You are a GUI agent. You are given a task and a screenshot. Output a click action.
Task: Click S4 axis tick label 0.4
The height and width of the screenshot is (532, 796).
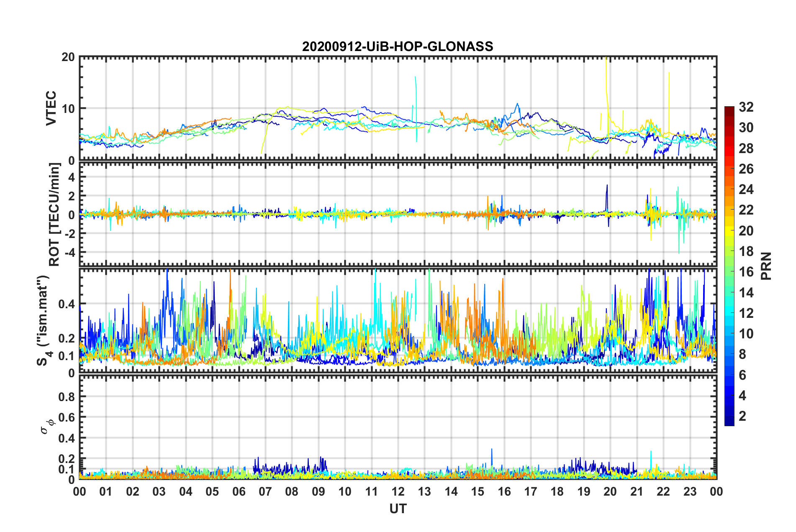[x=66, y=304]
